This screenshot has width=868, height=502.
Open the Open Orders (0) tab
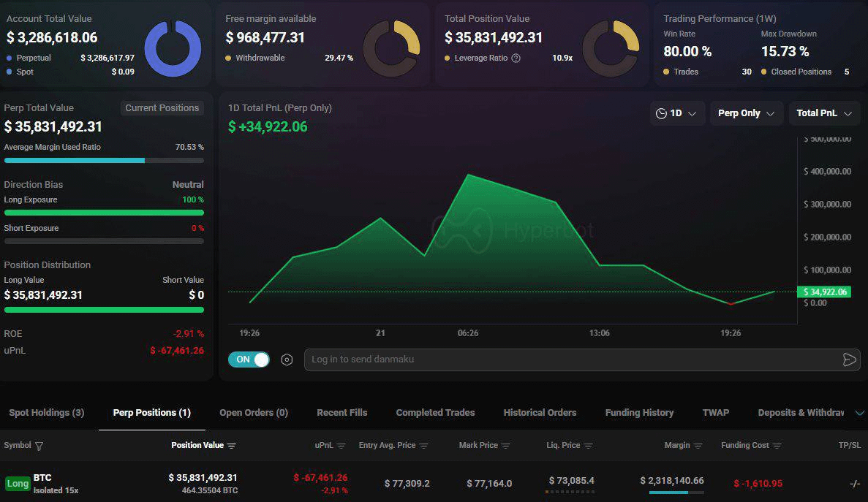point(254,412)
